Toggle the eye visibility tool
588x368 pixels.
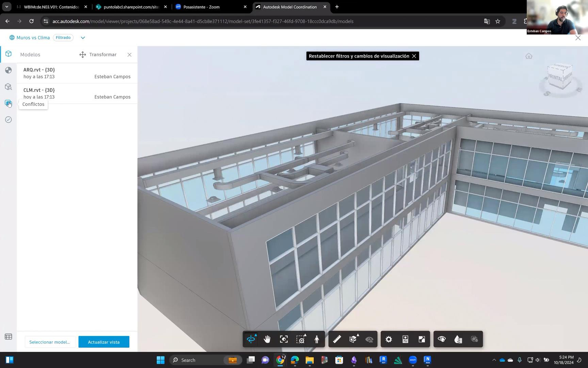pyautogui.click(x=442, y=339)
